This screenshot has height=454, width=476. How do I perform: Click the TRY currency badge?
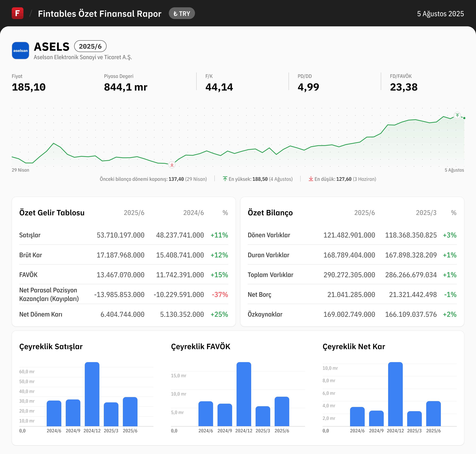182,14
